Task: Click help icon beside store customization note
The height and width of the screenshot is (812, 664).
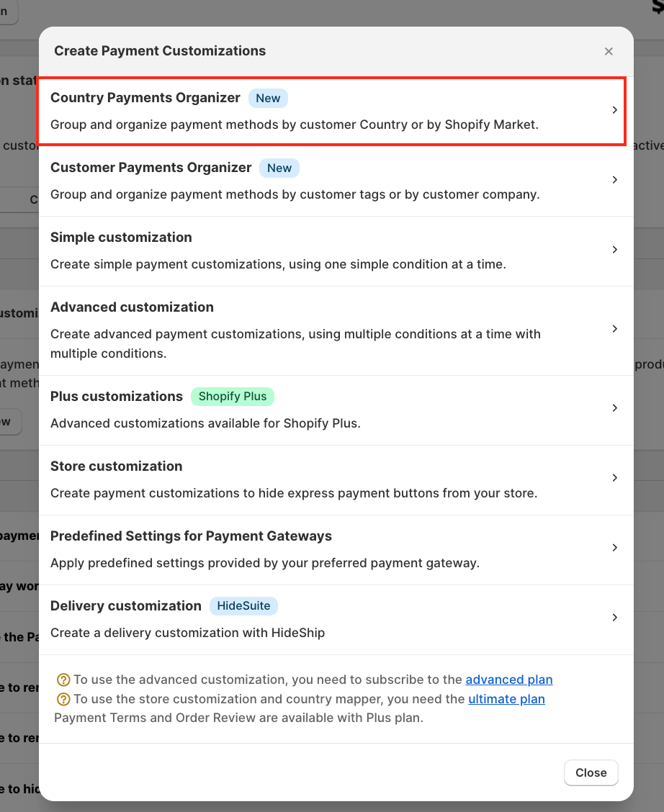Action: click(63, 699)
